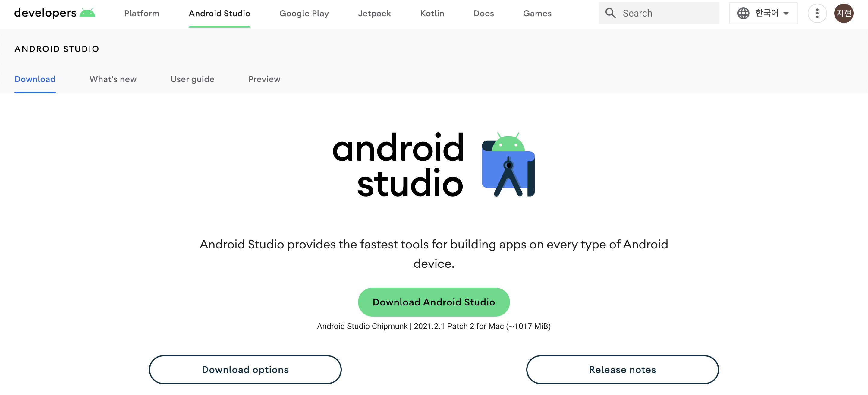868x395 pixels.
Task: Open the Docs nav tab
Action: click(483, 13)
